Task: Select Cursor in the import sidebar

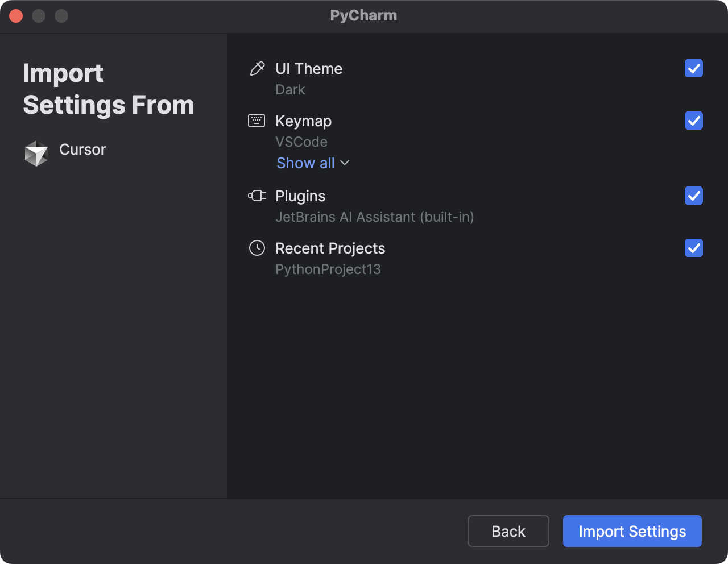Action: coord(82,150)
